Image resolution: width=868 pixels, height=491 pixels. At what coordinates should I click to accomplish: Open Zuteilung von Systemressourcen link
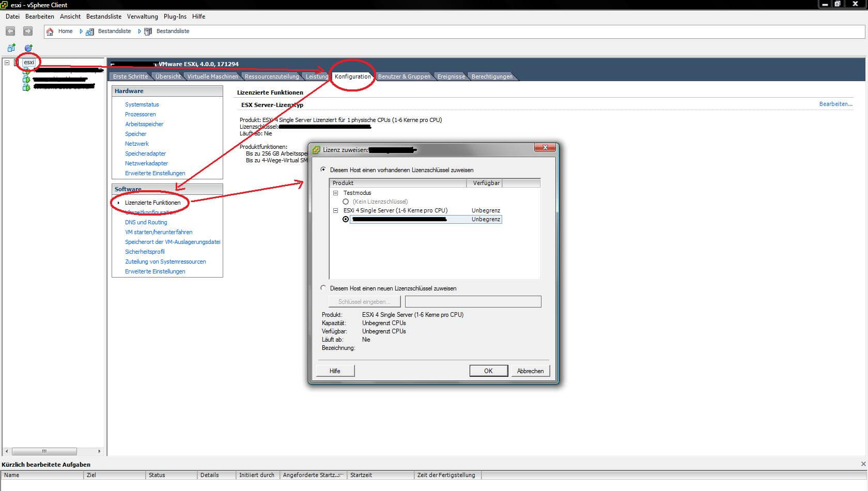[165, 262]
